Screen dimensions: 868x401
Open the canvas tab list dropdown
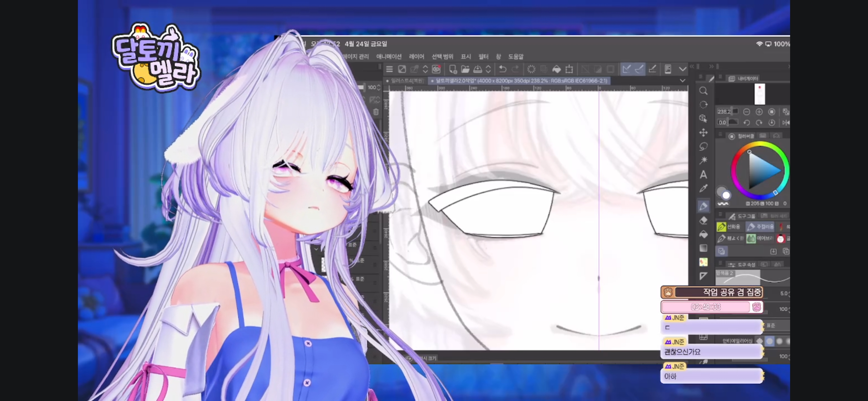(682, 81)
